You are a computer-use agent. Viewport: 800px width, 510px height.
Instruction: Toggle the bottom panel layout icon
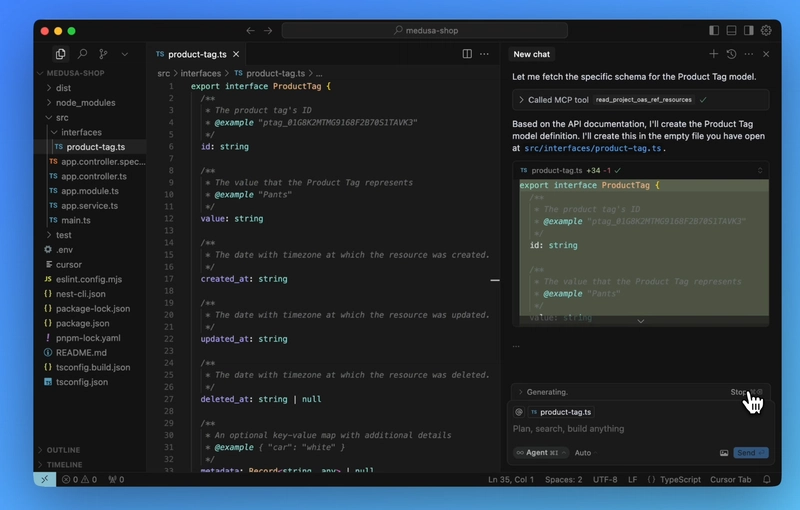(731, 31)
